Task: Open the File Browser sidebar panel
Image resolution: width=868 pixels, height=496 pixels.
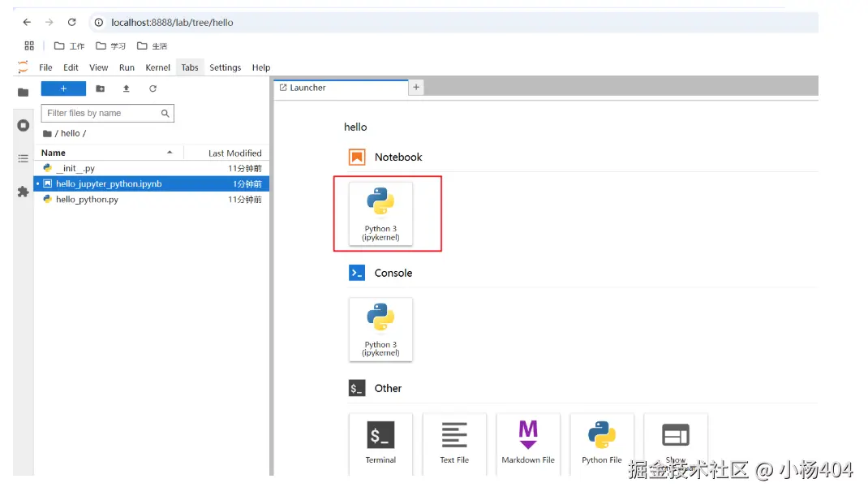Action: 23,92
